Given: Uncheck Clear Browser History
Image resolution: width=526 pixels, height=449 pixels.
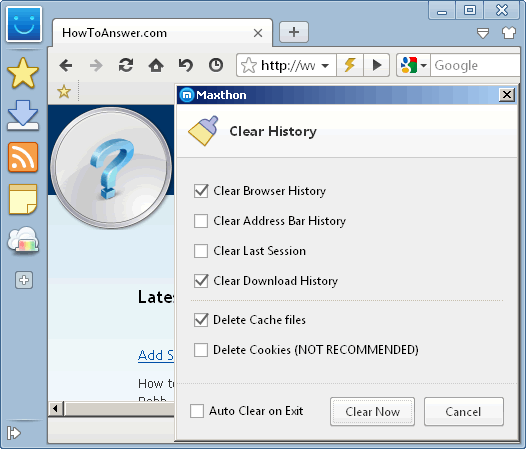Looking at the screenshot, I should point(201,191).
